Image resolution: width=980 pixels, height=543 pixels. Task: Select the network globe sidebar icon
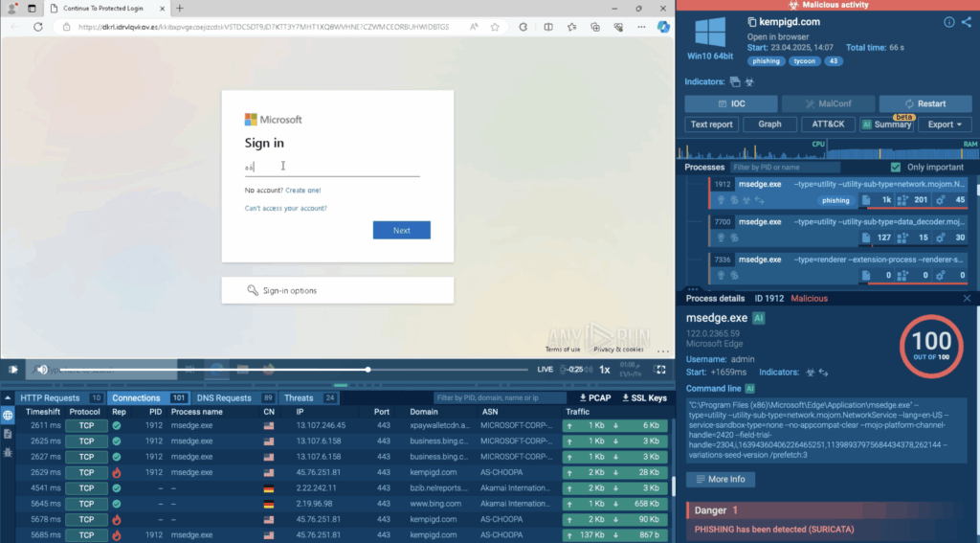[8, 416]
